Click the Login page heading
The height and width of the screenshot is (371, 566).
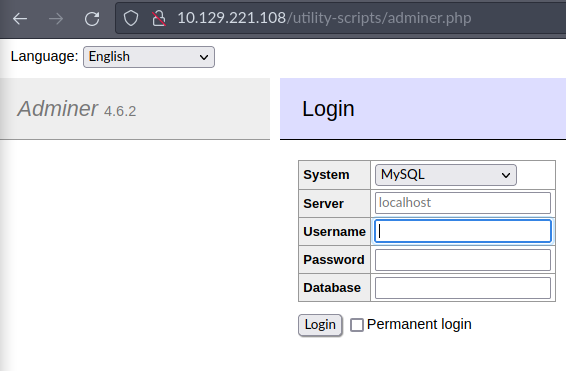click(328, 109)
